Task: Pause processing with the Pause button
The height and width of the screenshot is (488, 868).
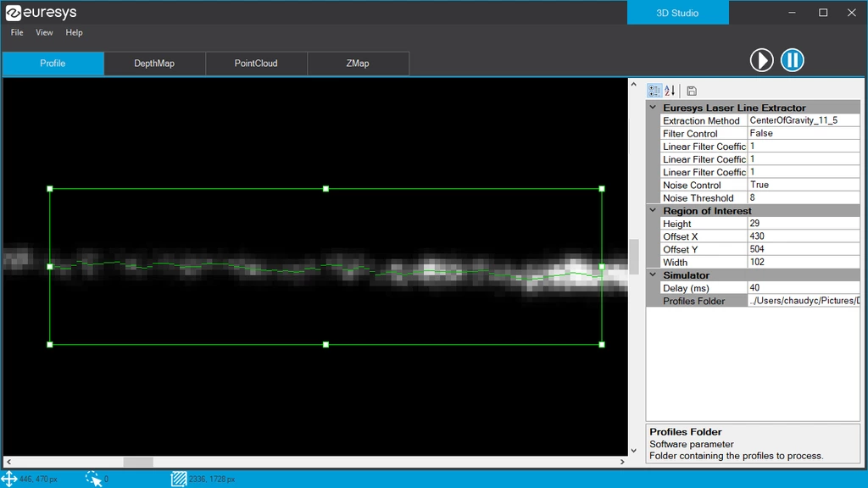Action: click(793, 60)
